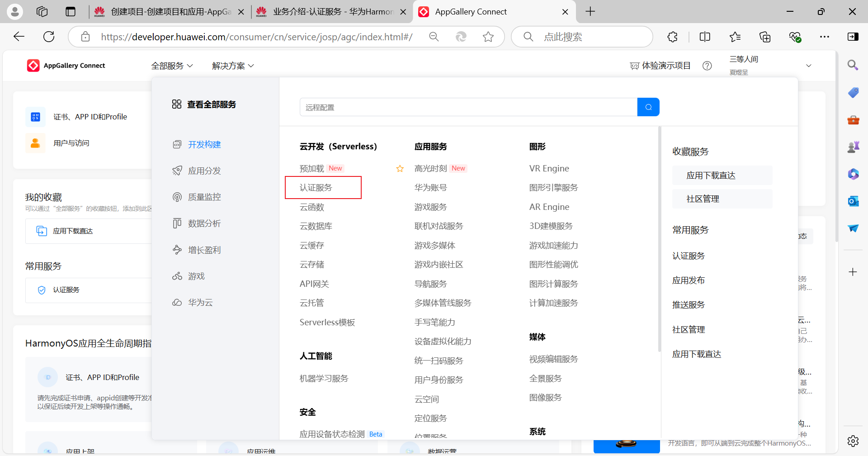The width and height of the screenshot is (868, 456).
Task: Open a new browser tab
Action: point(590,12)
